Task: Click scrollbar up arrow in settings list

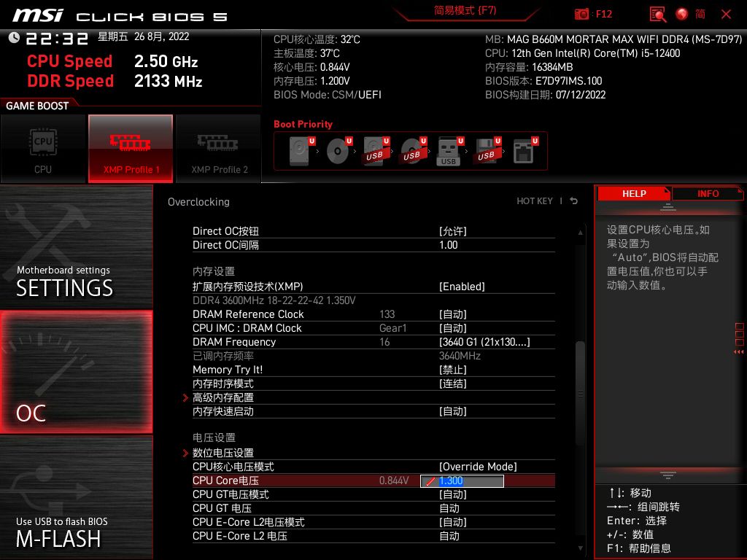Action: (580, 233)
